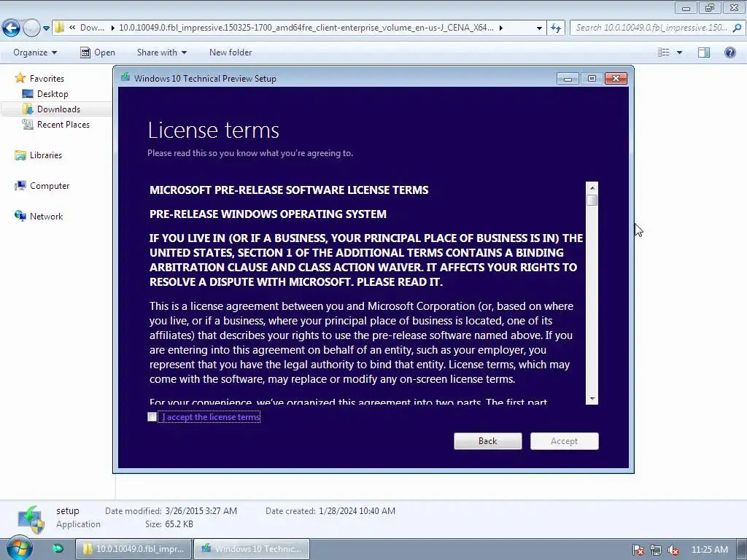
Task: Click the search magnifier icon
Action: pyautogui.click(x=737, y=28)
